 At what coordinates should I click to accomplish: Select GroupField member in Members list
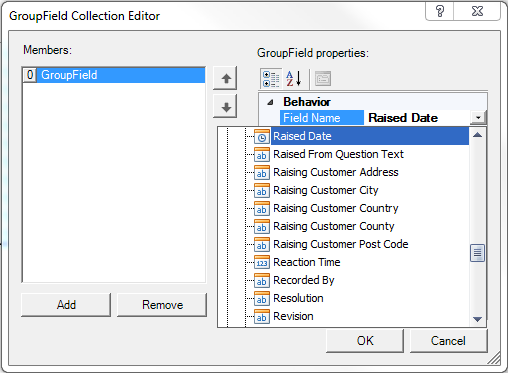click(113, 75)
